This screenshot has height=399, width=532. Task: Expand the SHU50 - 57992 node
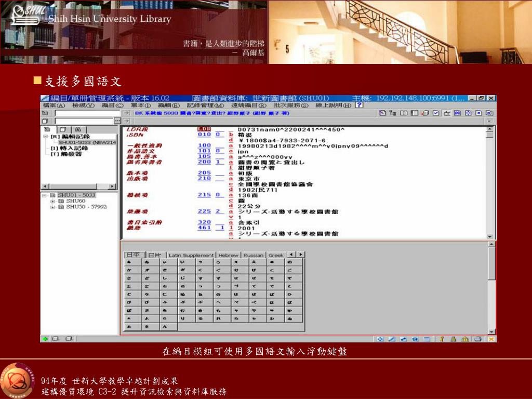(x=52, y=207)
